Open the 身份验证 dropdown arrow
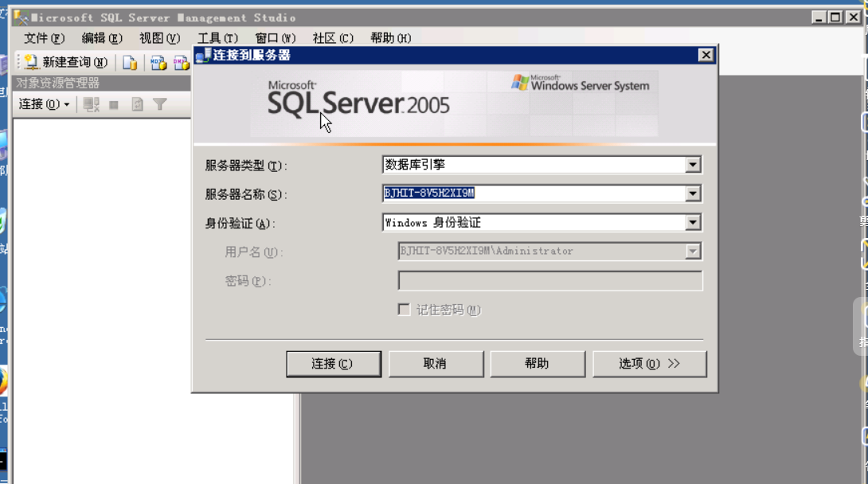 pos(693,222)
